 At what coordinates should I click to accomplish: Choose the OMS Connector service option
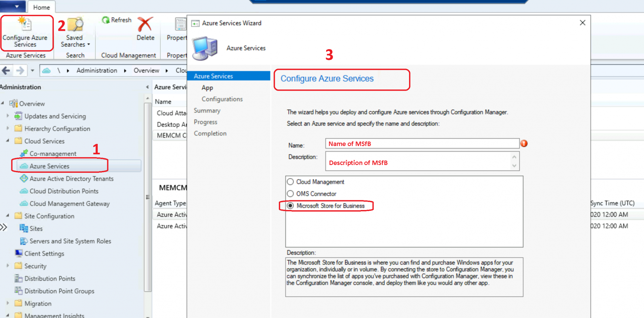point(290,194)
